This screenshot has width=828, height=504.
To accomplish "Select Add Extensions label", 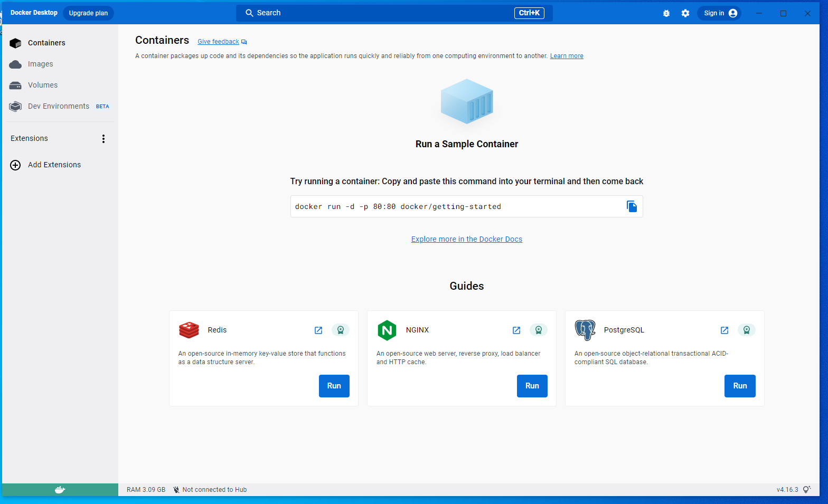I will coord(54,165).
